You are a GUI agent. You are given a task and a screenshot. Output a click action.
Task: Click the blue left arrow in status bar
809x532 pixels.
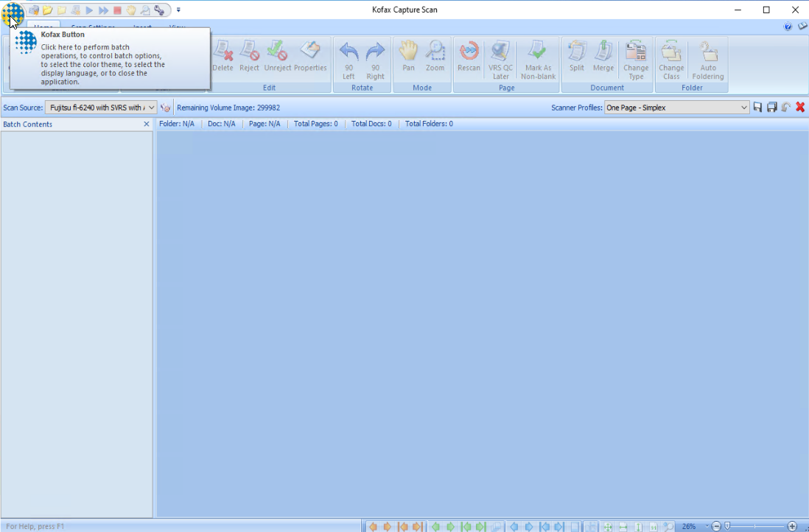(514, 527)
